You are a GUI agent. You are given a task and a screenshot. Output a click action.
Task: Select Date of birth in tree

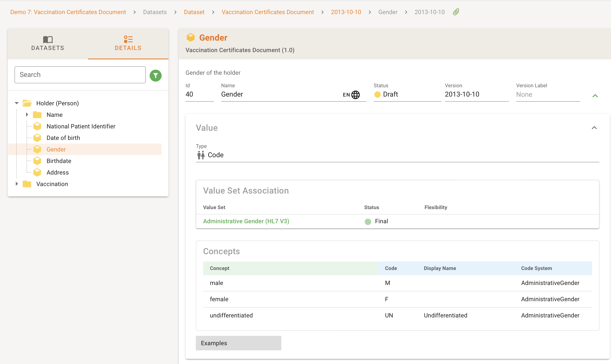pos(63,138)
